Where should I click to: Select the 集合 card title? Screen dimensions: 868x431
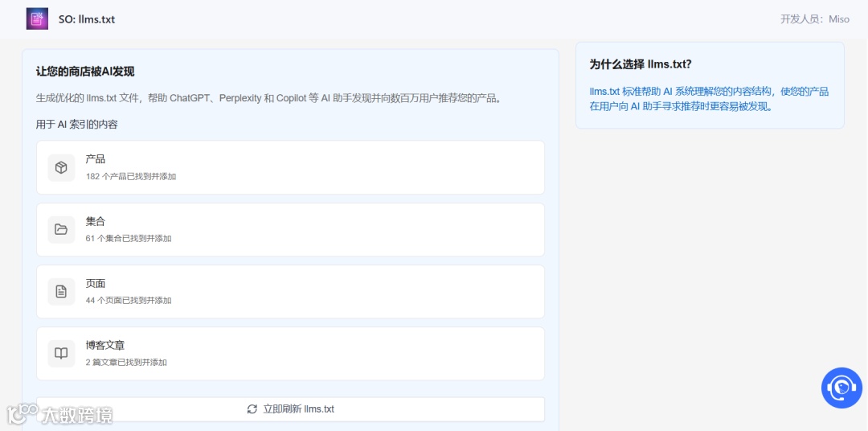pos(95,221)
